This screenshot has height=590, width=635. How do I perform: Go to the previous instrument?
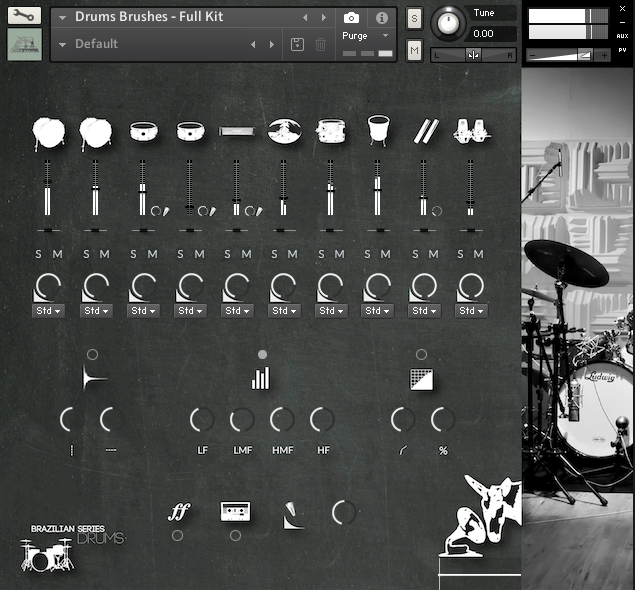pyautogui.click(x=305, y=17)
